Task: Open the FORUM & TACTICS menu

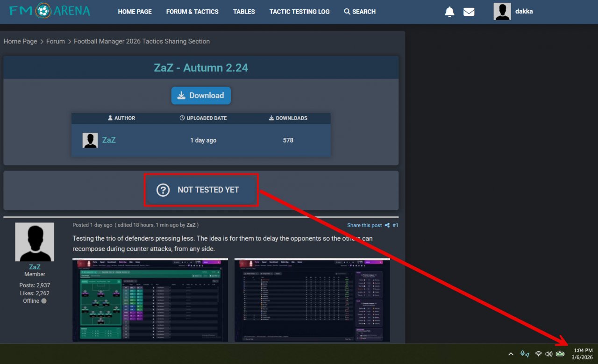Action: pos(192,12)
